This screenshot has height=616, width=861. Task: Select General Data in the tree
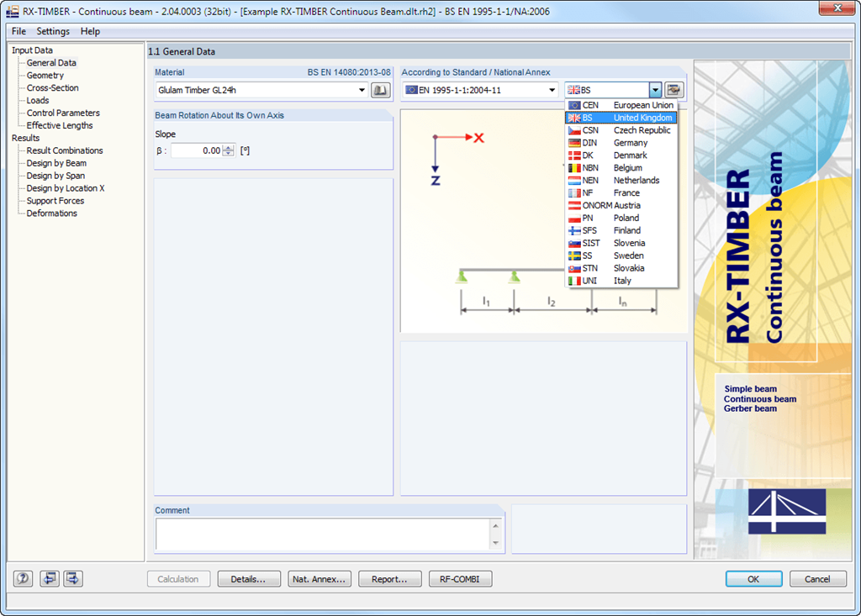(x=51, y=62)
